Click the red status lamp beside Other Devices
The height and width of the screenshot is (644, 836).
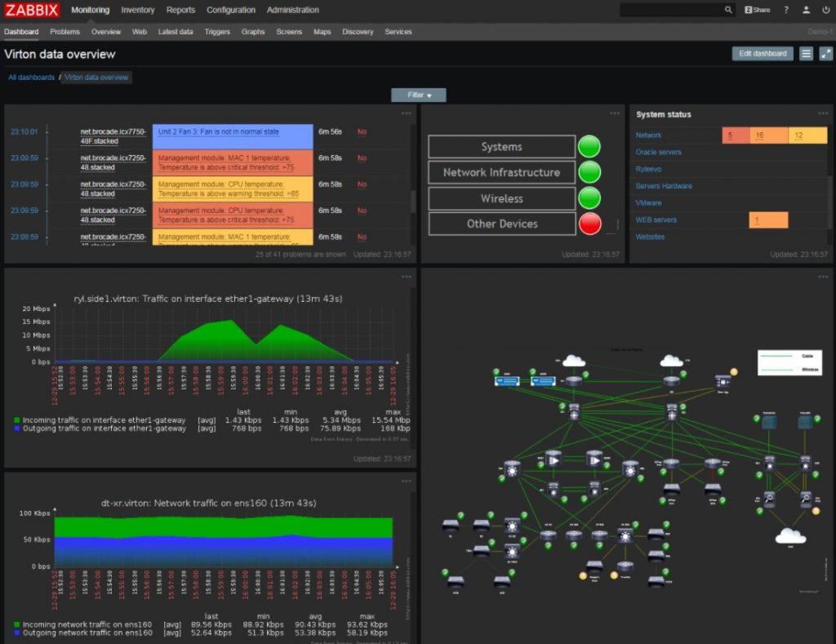[x=589, y=224]
